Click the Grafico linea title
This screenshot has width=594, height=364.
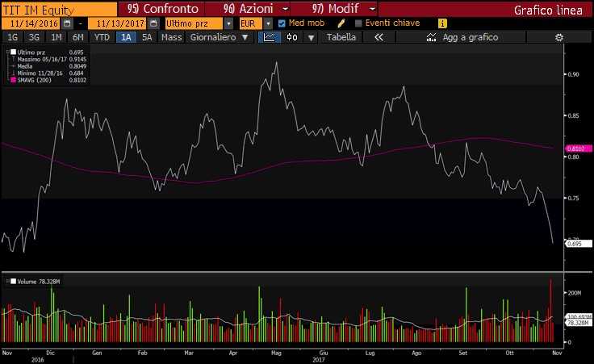(548, 10)
